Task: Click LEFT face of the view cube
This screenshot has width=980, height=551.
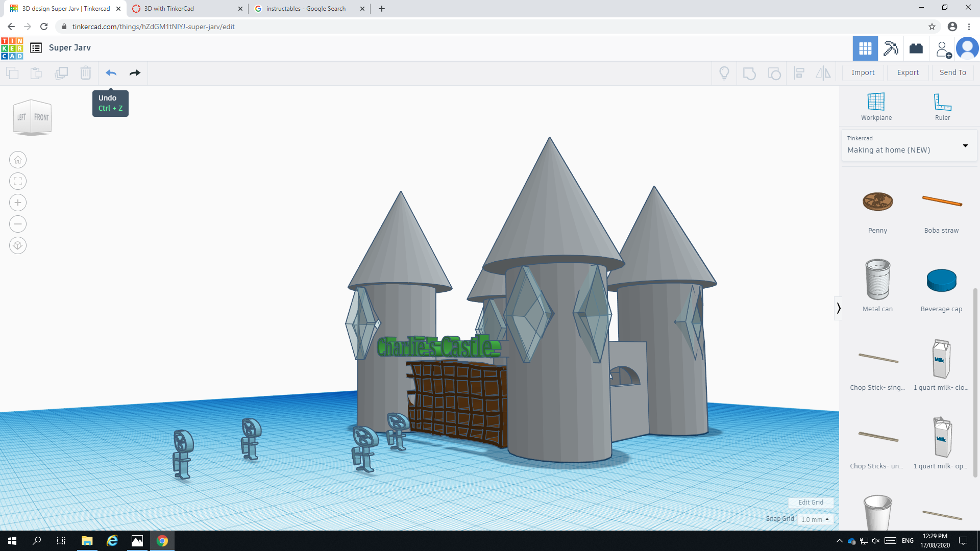Action: 21,117
